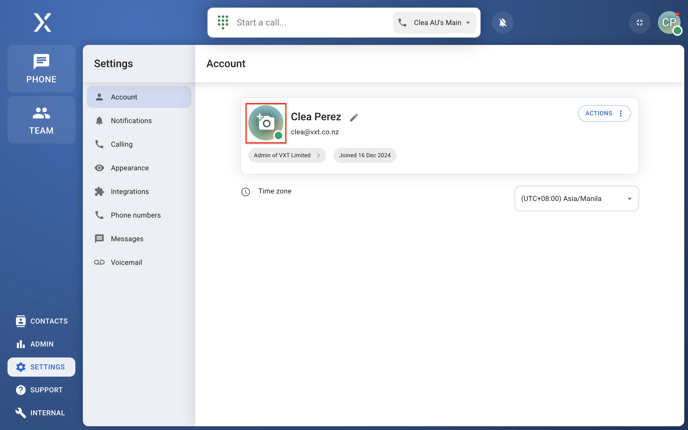Open the Asia/Manila time zone dropdown
The width and height of the screenshot is (688, 430).
click(577, 199)
